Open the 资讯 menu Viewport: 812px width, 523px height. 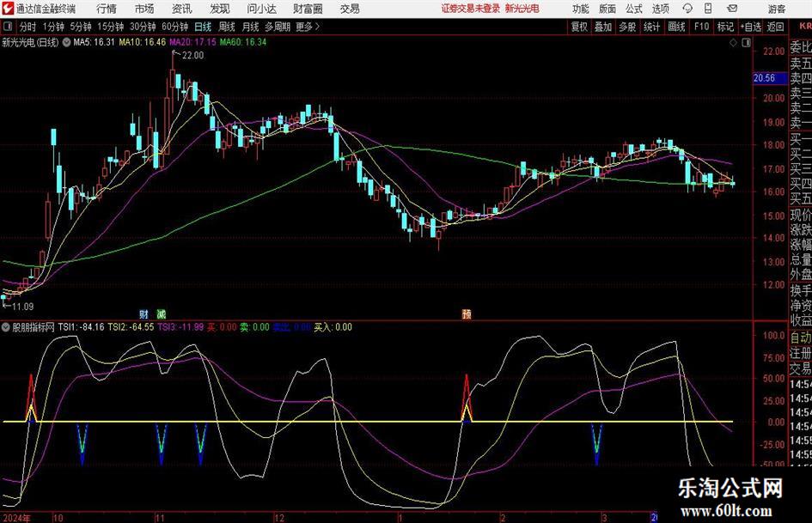pyautogui.click(x=182, y=9)
